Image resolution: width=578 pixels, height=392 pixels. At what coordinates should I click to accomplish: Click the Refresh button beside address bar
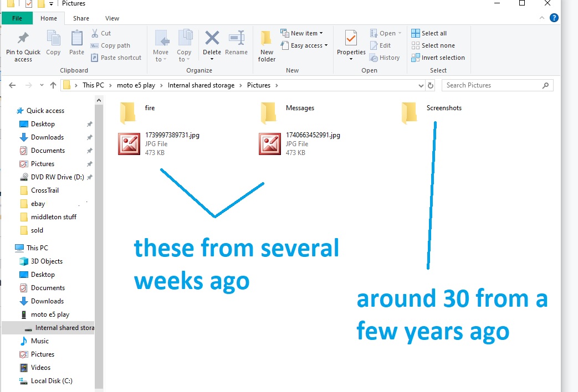tap(431, 85)
